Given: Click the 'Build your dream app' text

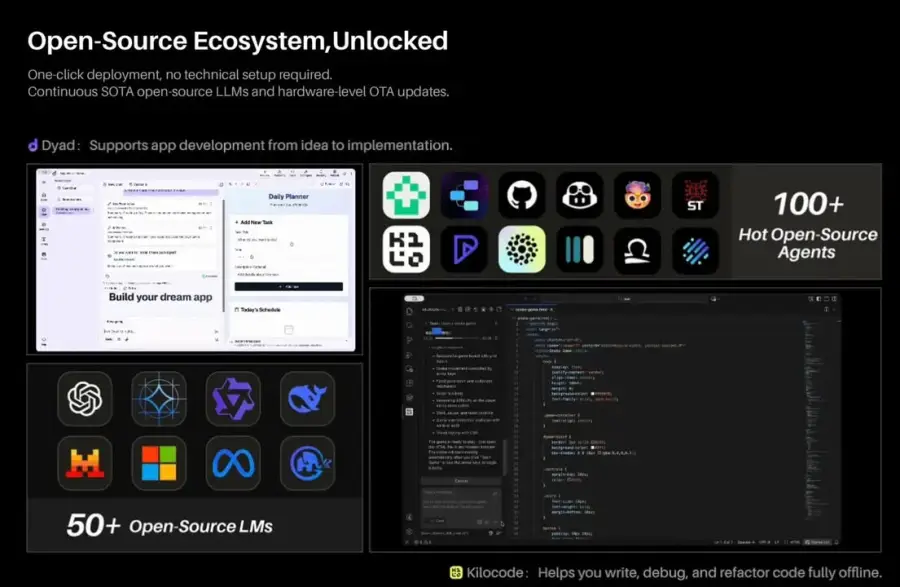Looking at the screenshot, I should tap(161, 297).
